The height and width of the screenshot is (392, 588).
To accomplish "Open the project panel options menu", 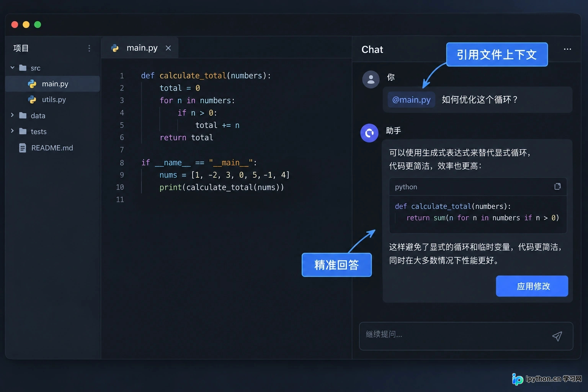I will pyautogui.click(x=89, y=48).
